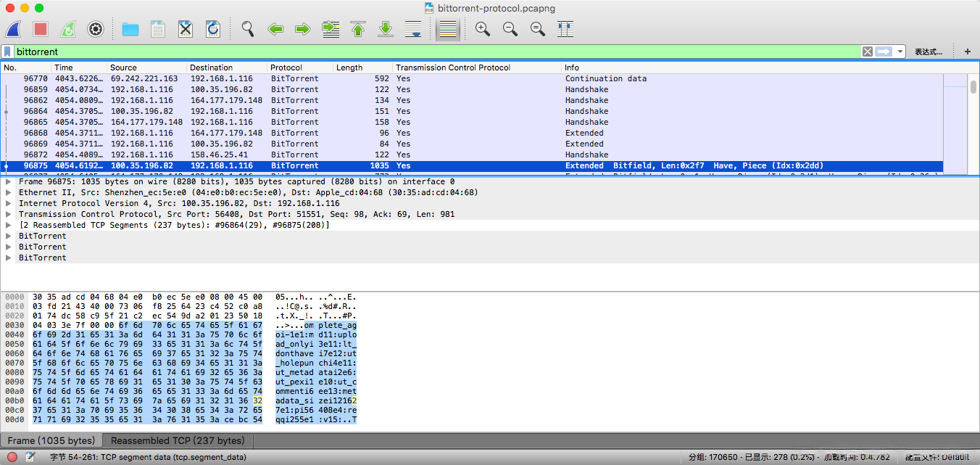Click the 表达式… expression button
This screenshot has height=465, width=980.
928,52
